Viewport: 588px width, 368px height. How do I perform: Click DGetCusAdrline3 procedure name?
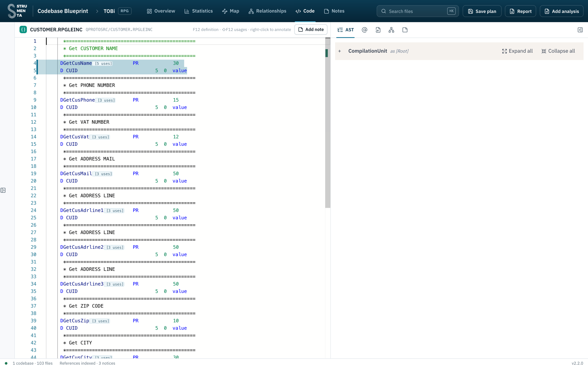tap(82, 284)
